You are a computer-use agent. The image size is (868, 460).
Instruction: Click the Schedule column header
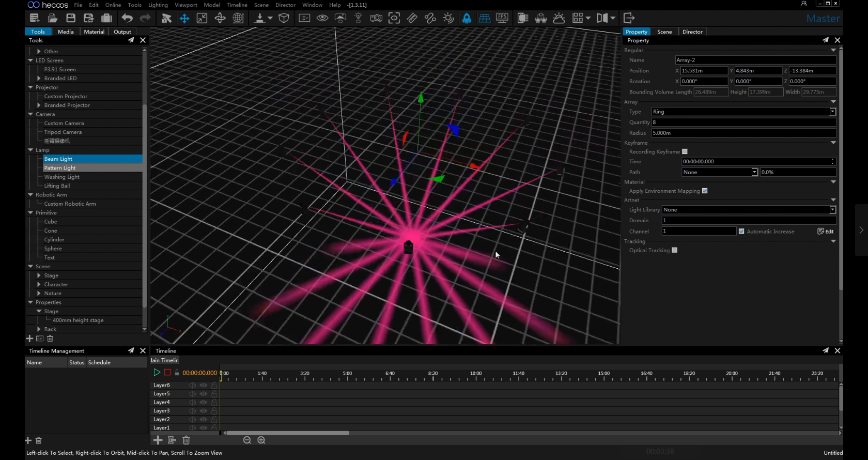pos(99,362)
